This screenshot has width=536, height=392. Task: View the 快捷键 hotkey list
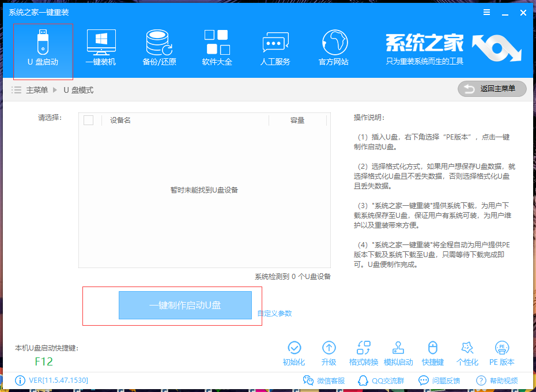click(433, 352)
